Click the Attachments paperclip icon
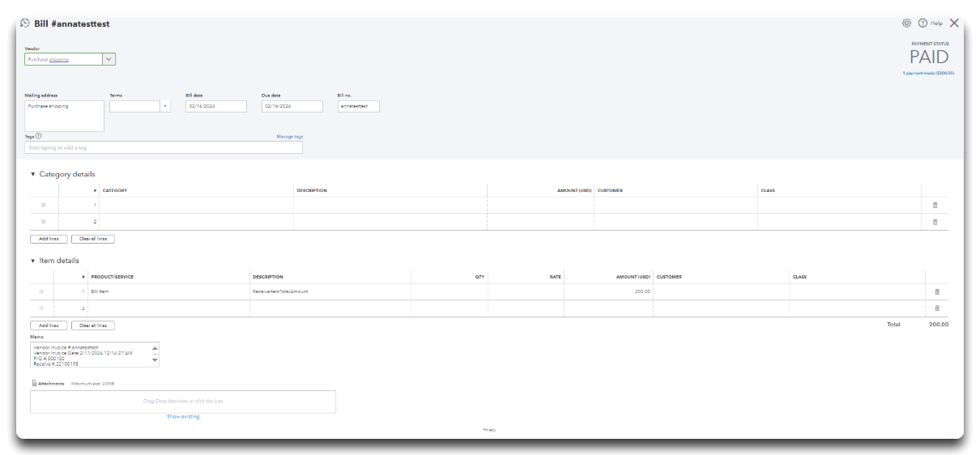 [x=34, y=383]
